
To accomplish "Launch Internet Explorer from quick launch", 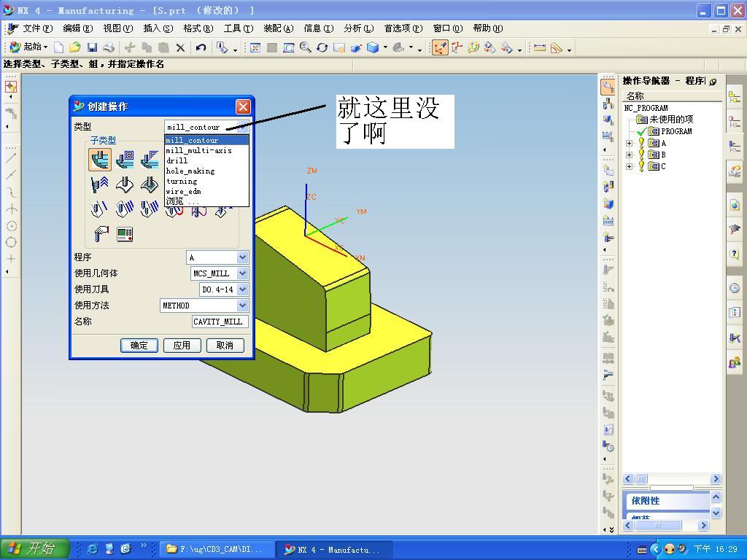I will coord(93,549).
